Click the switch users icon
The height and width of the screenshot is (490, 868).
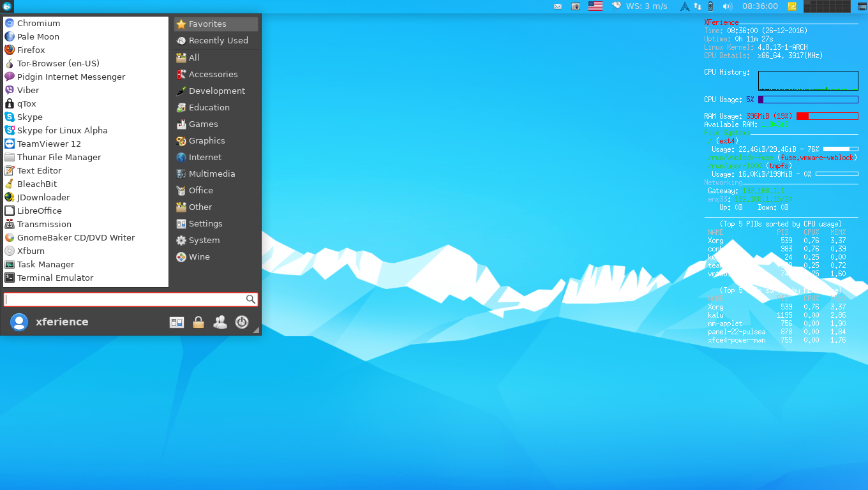coord(220,322)
